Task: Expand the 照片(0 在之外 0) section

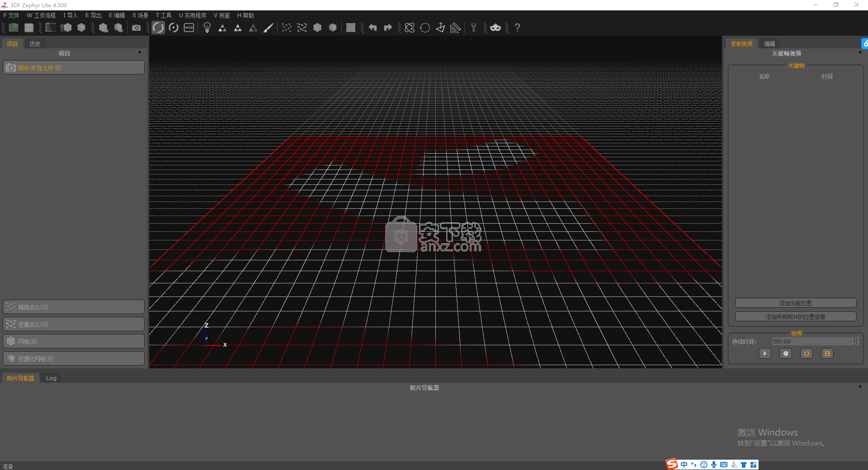Action: [x=74, y=68]
